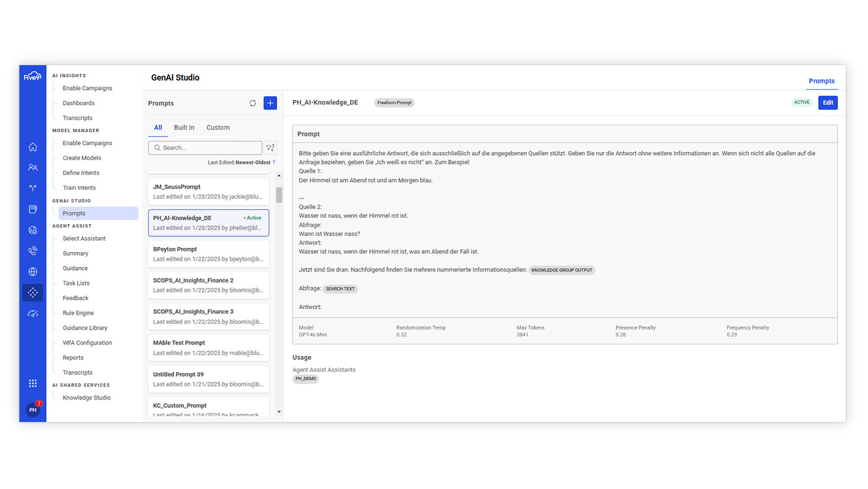Open the Home icon in left rail
The width and height of the screenshot is (868, 489).
point(33,147)
